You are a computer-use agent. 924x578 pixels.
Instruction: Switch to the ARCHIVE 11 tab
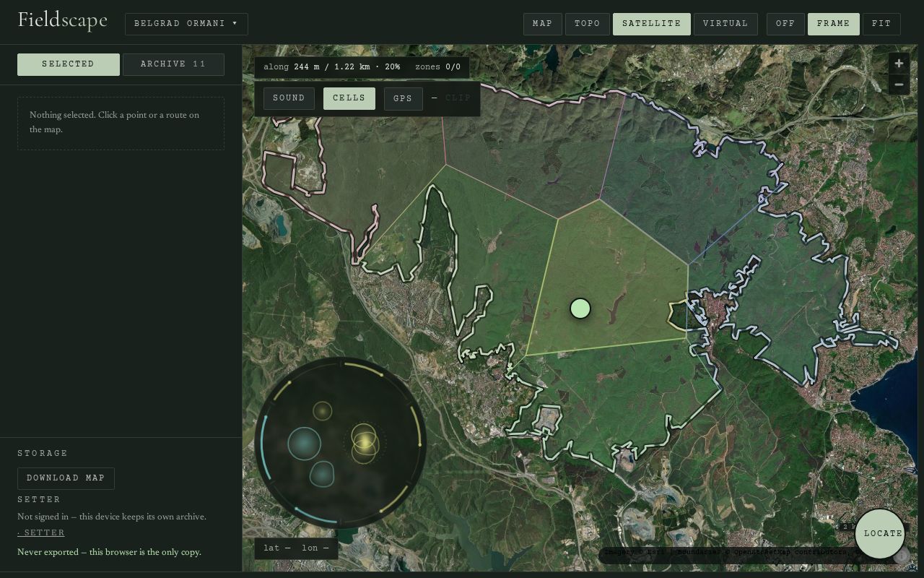coord(173,64)
